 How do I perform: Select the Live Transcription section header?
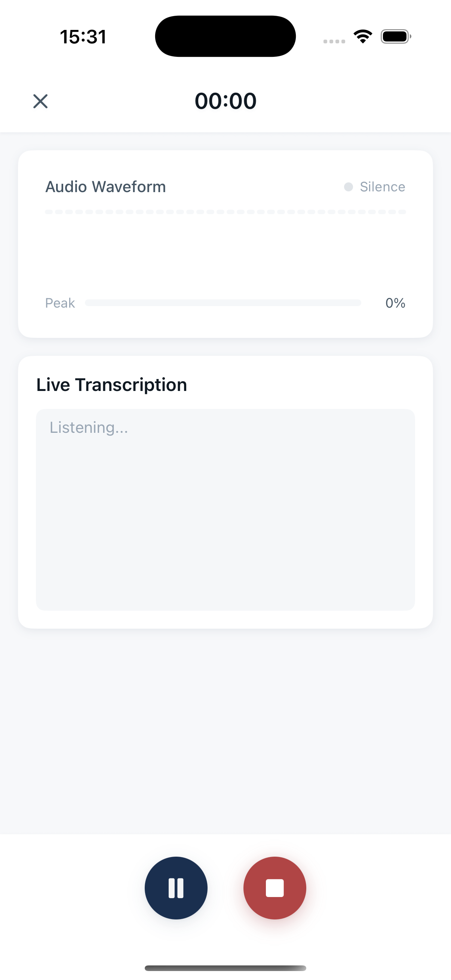coord(111,384)
